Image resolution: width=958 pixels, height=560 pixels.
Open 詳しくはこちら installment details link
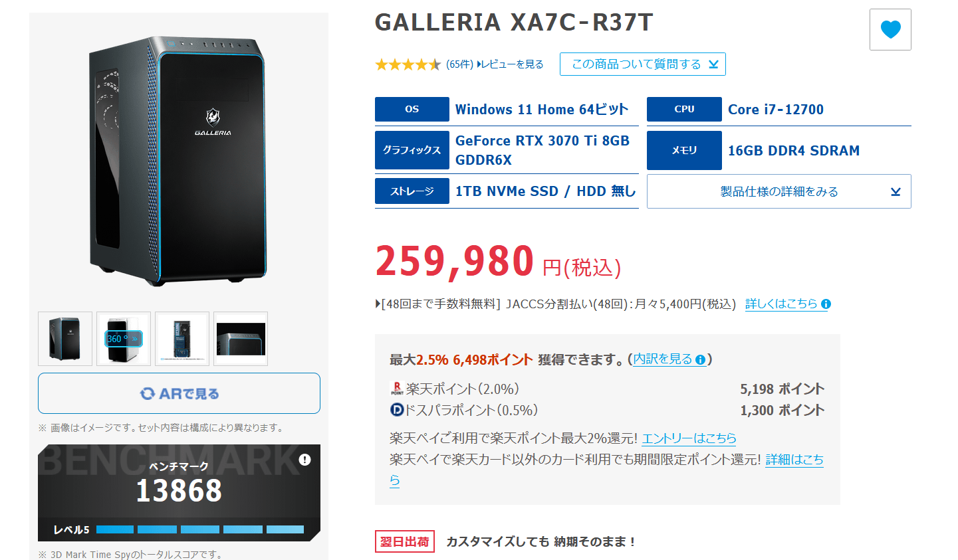[x=781, y=304]
